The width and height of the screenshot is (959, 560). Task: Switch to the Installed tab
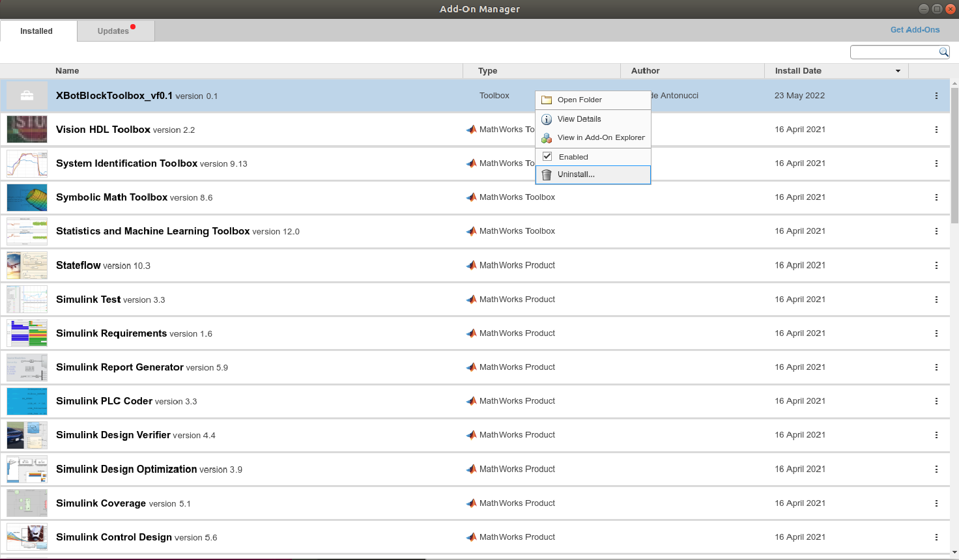click(x=38, y=31)
